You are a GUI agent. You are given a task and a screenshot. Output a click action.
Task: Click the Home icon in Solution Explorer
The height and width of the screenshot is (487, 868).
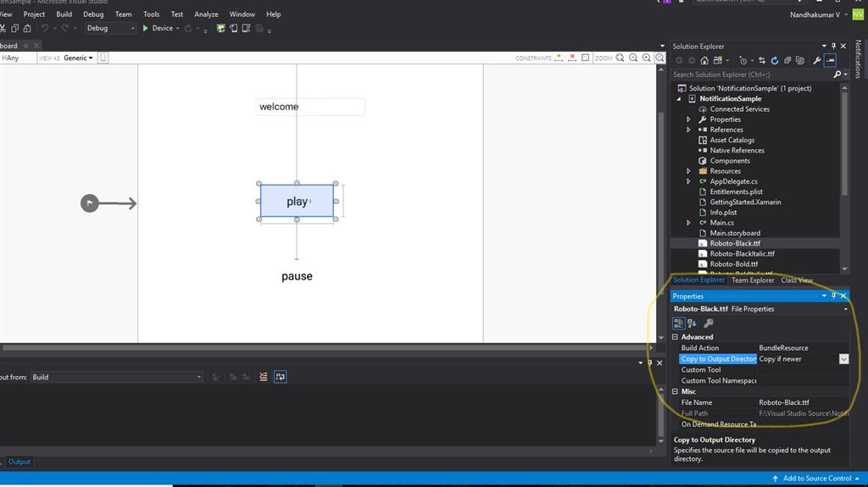click(x=704, y=60)
